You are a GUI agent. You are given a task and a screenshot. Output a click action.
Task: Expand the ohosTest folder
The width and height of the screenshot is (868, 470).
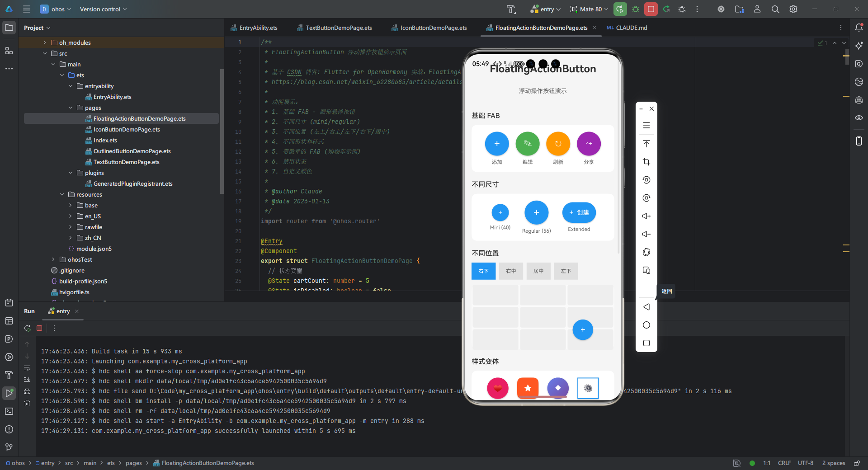pos(53,259)
